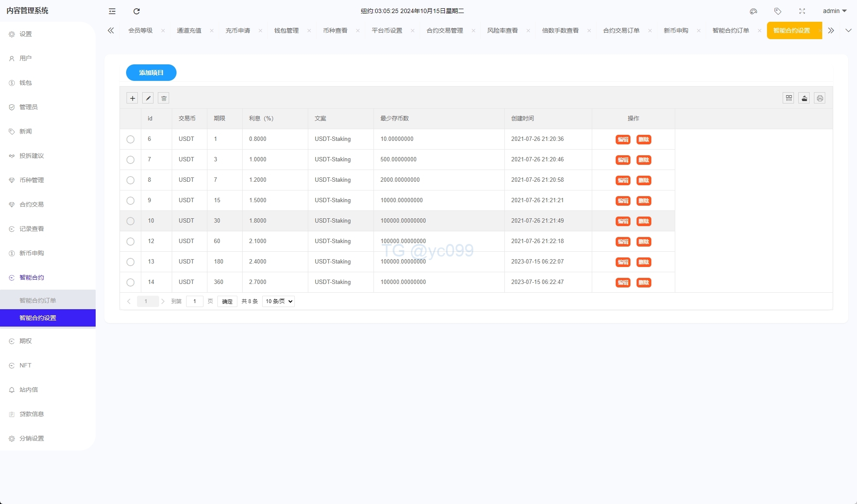Open 智能合约订单 in the sidebar submenu
Screen dimensions: 857x504
click(38, 300)
